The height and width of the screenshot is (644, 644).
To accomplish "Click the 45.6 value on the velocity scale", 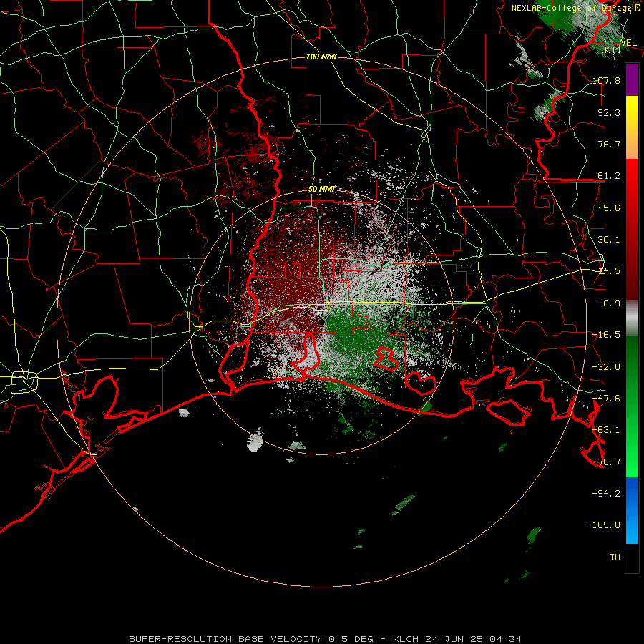I will tap(609, 208).
